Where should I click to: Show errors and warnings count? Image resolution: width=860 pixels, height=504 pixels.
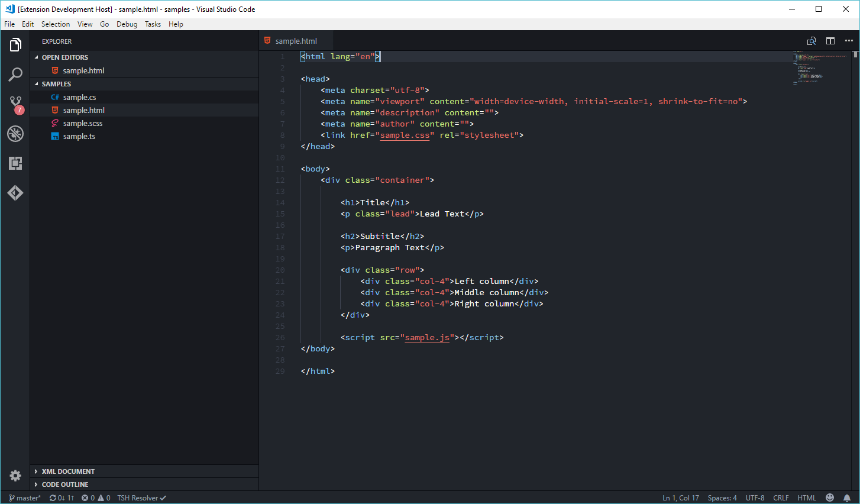pyautogui.click(x=96, y=497)
